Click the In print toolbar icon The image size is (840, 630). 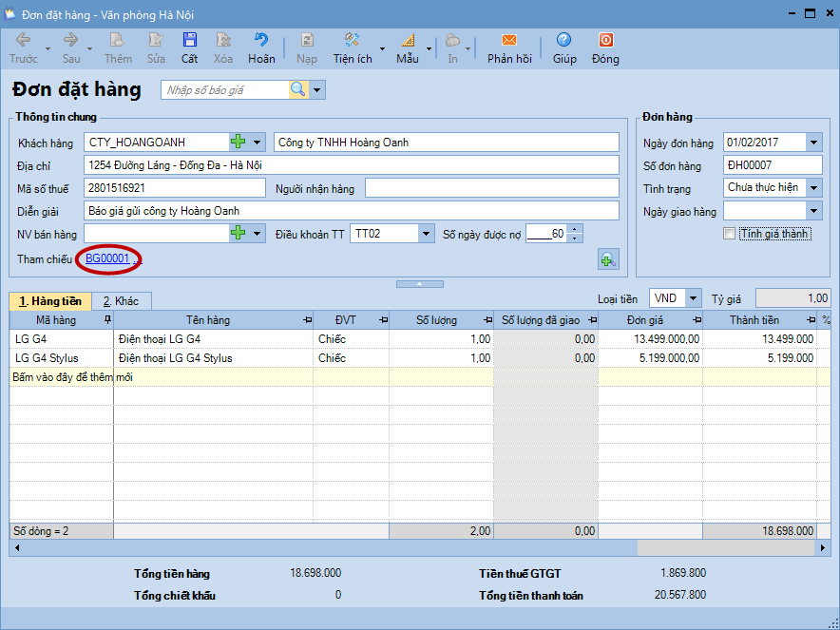(x=452, y=48)
